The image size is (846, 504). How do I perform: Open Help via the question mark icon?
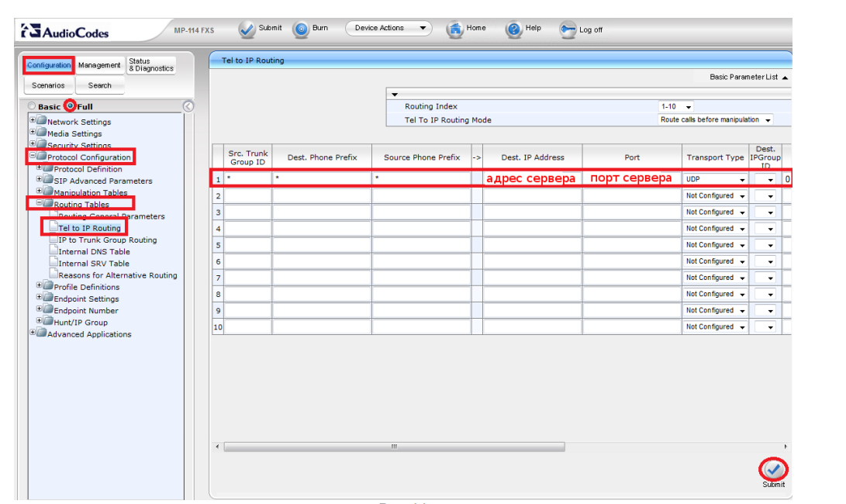514,29
